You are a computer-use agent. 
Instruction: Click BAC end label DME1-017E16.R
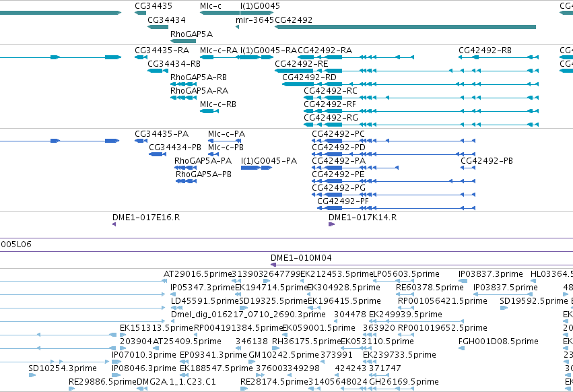pos(146,218)
